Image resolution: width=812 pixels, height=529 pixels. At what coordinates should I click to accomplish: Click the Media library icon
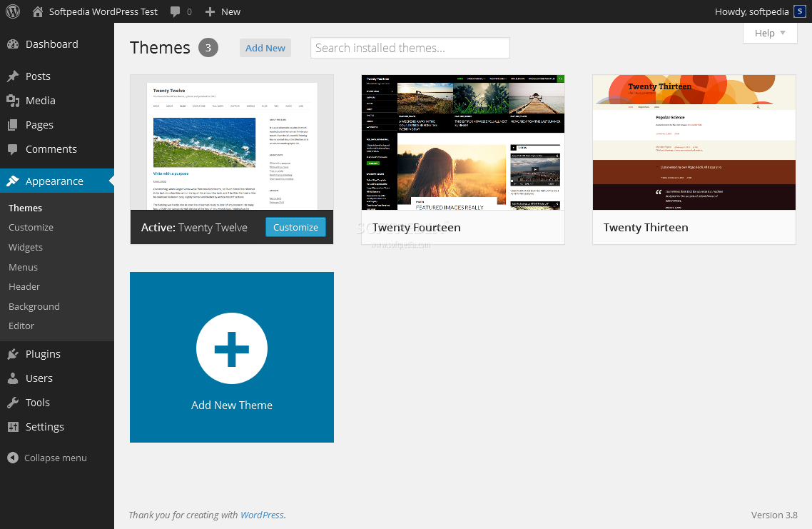point(13,101)
